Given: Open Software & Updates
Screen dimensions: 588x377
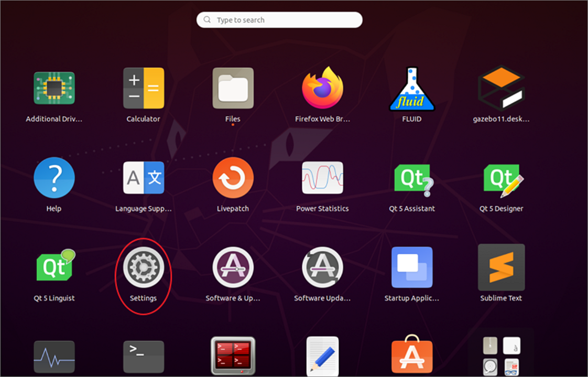Looking at the screenshot, I should [233, 267].
